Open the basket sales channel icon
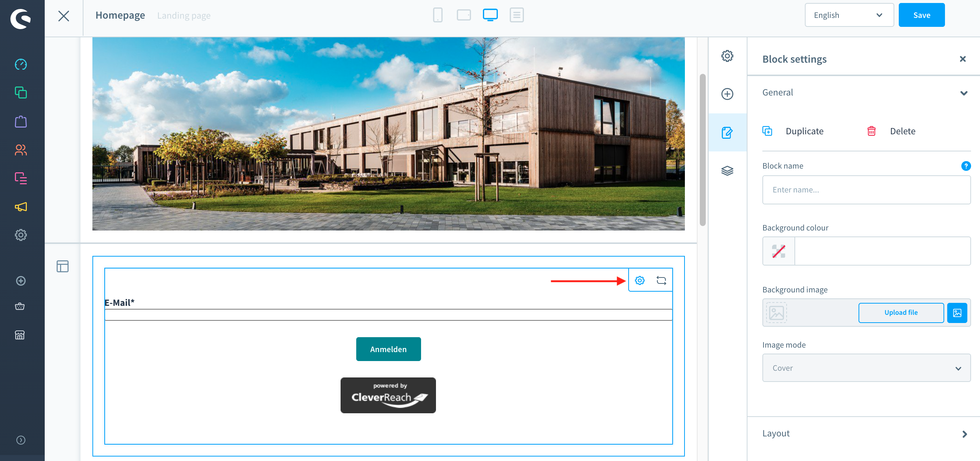980x461 pixels. coord(20,307)
